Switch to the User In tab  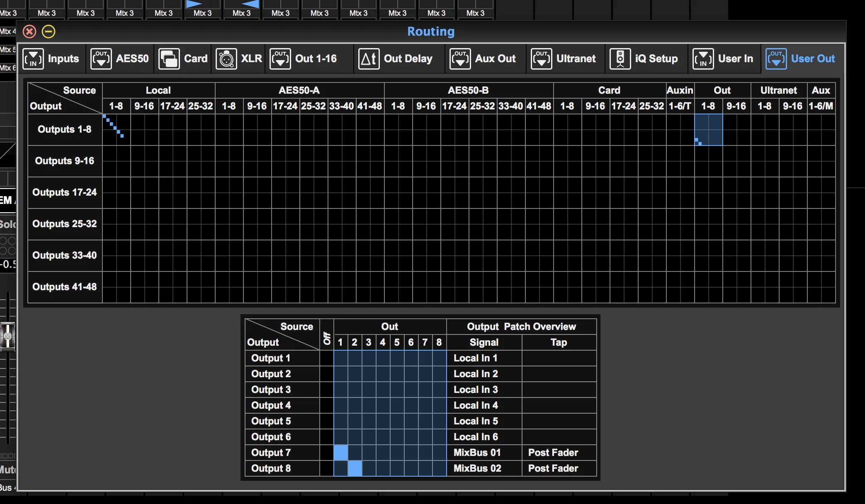(724, 59)
